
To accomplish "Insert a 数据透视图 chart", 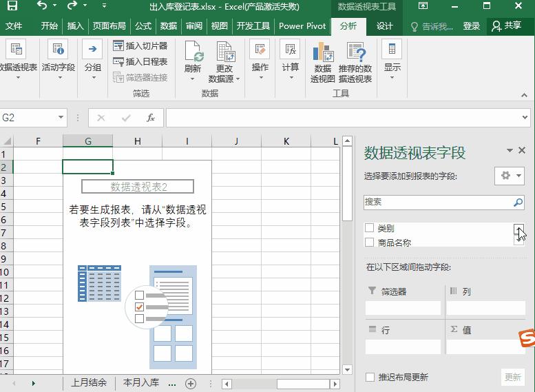I will 323,63.
